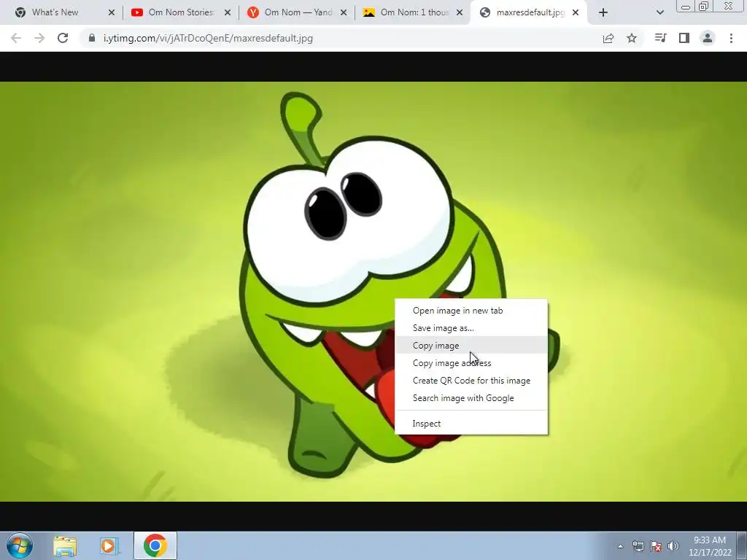Click the address bar URL text
This screenshot has height=560, width=747.
pos(208,38)
